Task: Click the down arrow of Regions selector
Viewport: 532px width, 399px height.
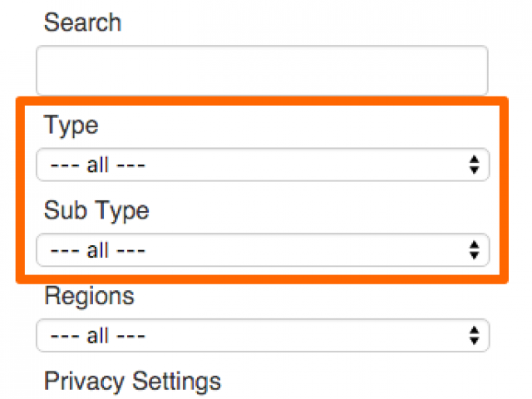Action: (x=474, y=341)
